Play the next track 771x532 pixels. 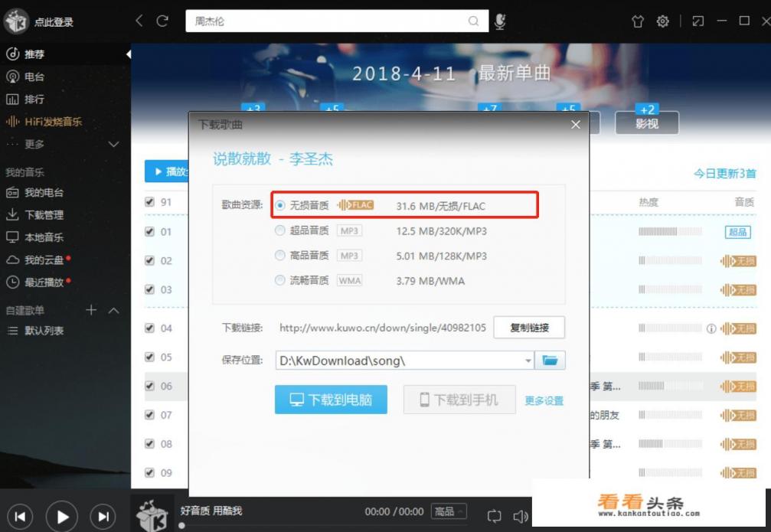point(103,516)
